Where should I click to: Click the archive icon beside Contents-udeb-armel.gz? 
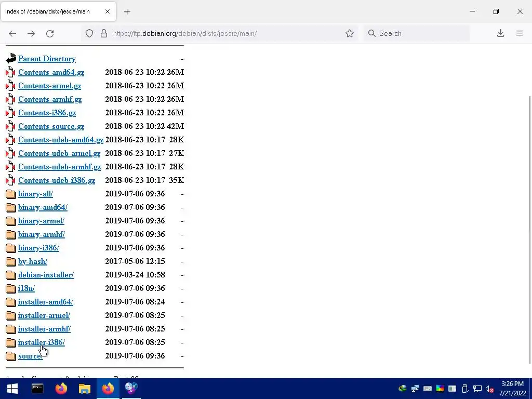10,153
